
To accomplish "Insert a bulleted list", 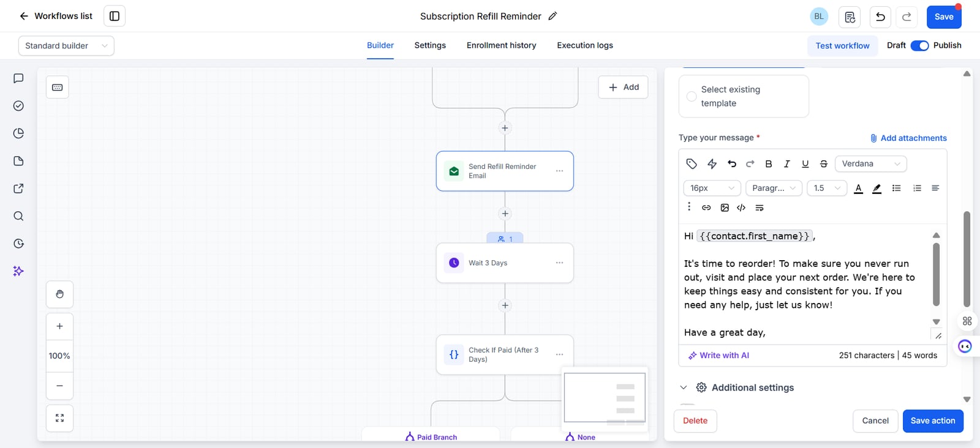I will click(x=897, y=188).
